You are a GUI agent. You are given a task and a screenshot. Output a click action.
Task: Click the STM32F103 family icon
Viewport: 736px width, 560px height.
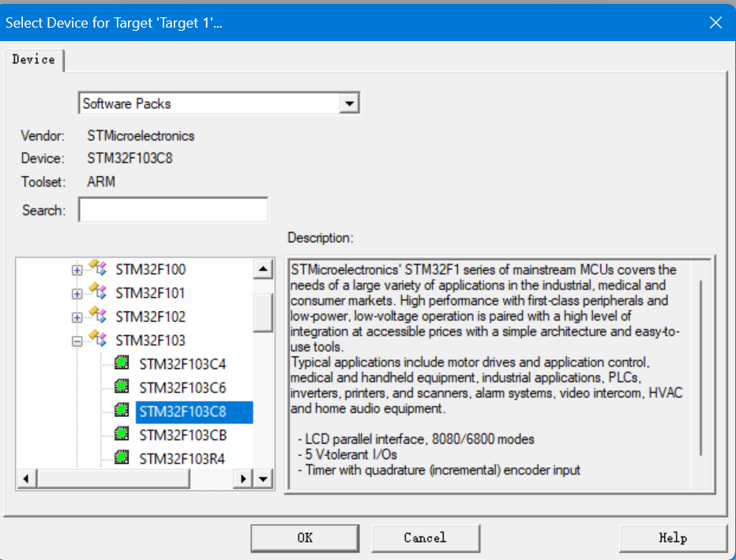[x=98, y=338]
